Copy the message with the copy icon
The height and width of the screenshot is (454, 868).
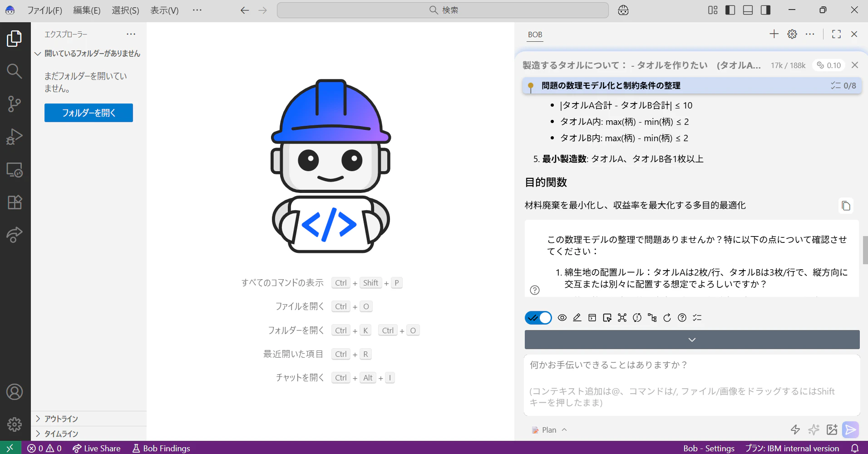(846, 206)
